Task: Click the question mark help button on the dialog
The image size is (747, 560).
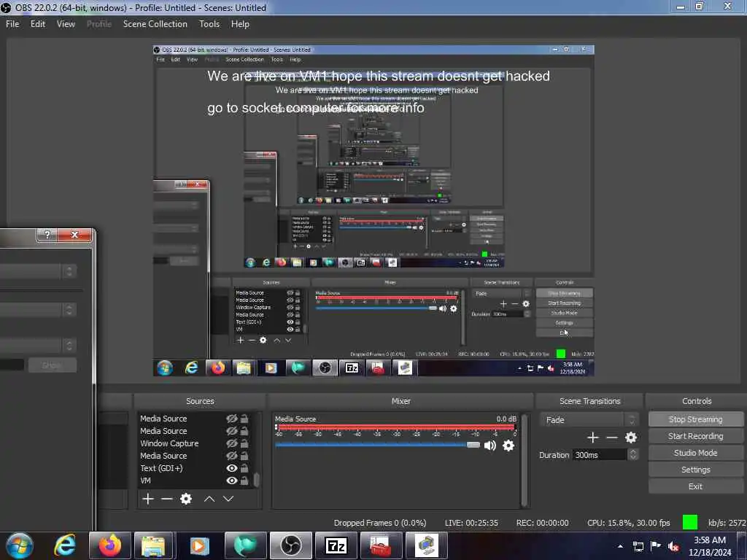Action: click(x=47, y=234)
